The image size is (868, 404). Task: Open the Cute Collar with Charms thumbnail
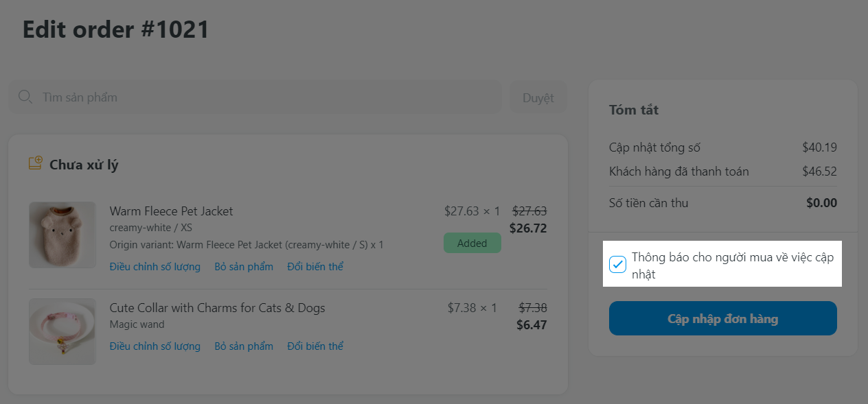coord(62,331)
